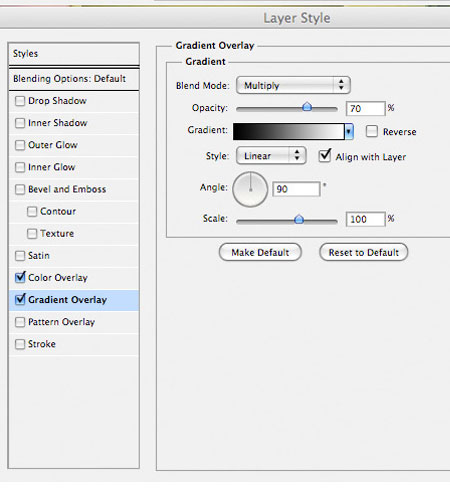Click the Opacity slider handle

(x=307, y=107)
